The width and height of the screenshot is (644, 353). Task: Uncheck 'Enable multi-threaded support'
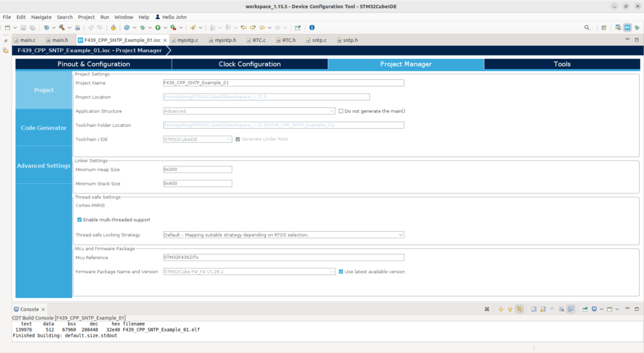tap(79, 220)
